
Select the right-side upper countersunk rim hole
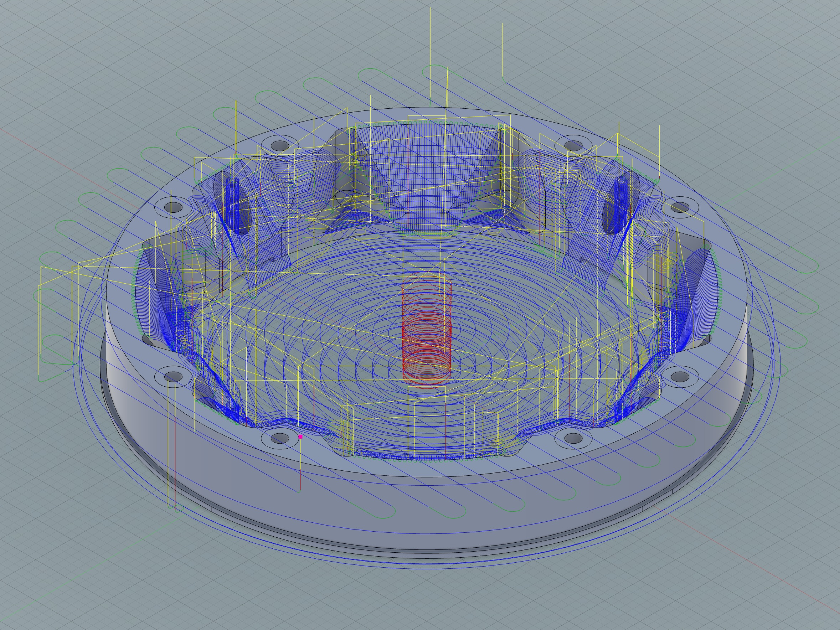(680, 207)
